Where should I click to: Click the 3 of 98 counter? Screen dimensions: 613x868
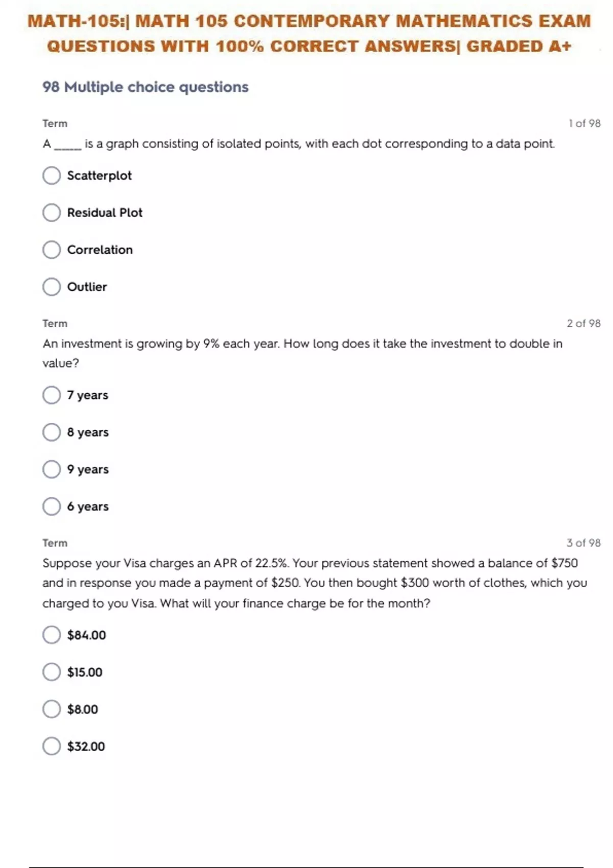click(583, 543)
